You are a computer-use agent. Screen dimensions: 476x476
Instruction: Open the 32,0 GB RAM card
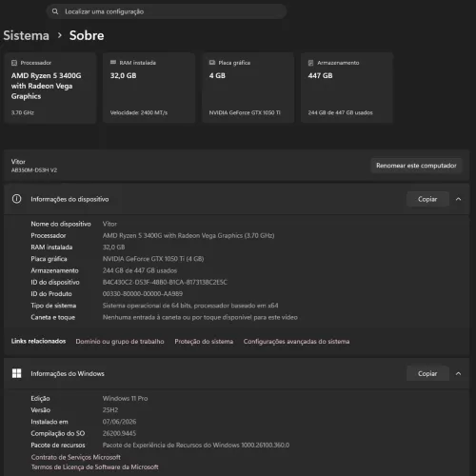pos(149,88)
